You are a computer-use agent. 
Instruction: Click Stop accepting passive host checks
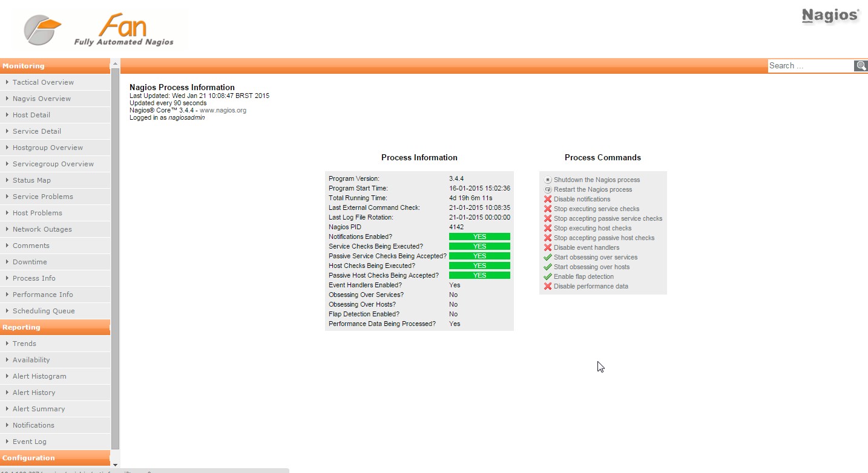pos(604,238)
